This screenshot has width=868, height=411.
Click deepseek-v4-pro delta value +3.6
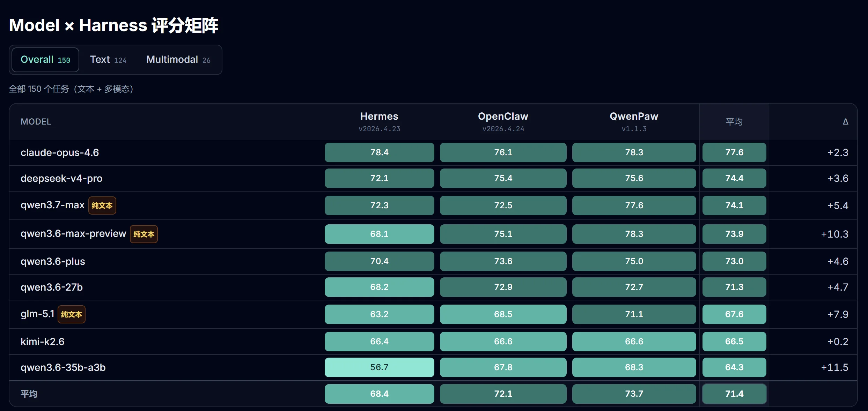(838, 178)
